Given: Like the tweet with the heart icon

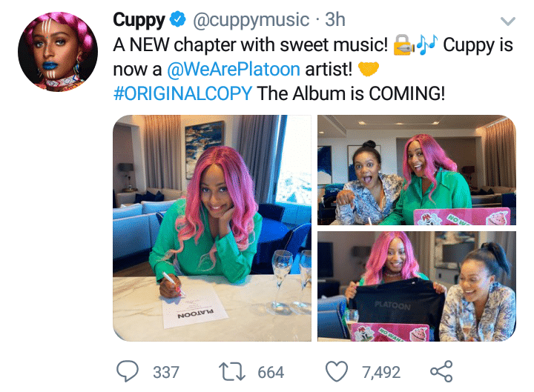Looking at the screenshot, I should pyautogui.click(x=337, y=371).
